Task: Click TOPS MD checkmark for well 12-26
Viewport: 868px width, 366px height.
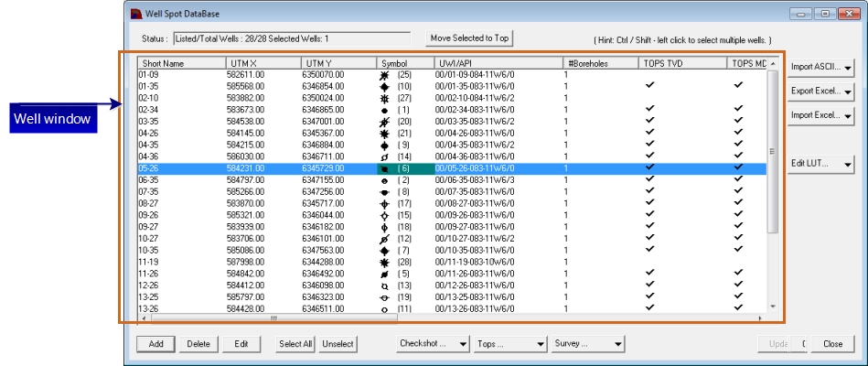Action: coord(738,284)
